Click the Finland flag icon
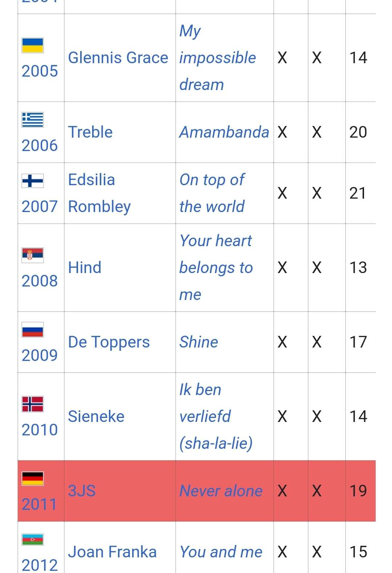392x573 pixels. tap(33, 180)
